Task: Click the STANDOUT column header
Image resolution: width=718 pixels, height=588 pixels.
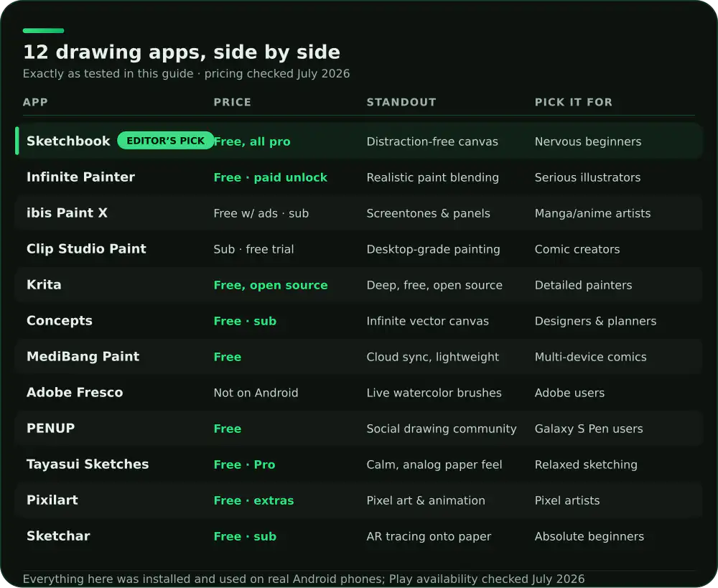Action: [401, 102]
